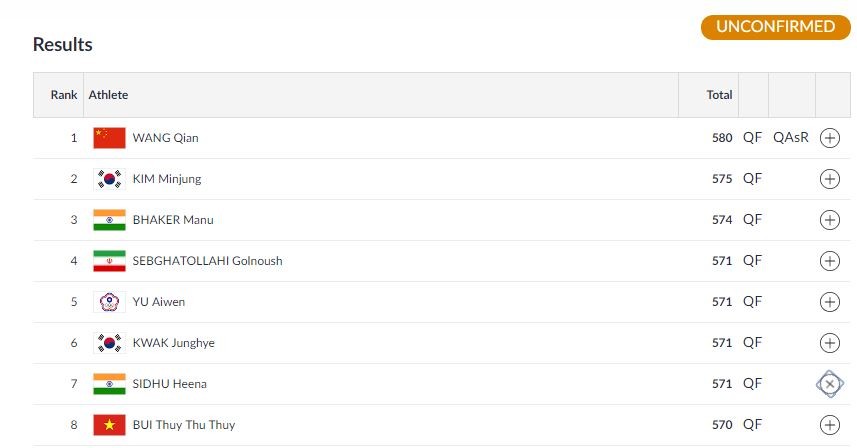The width and height of the screenshot is (857, 448).
Task: Collapse SIDHU Heena's expanded row
Action: 830,384
